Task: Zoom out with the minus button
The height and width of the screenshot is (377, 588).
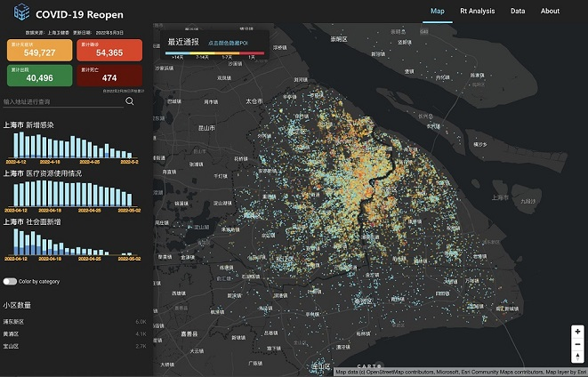Action: click(x=577, y=344)
